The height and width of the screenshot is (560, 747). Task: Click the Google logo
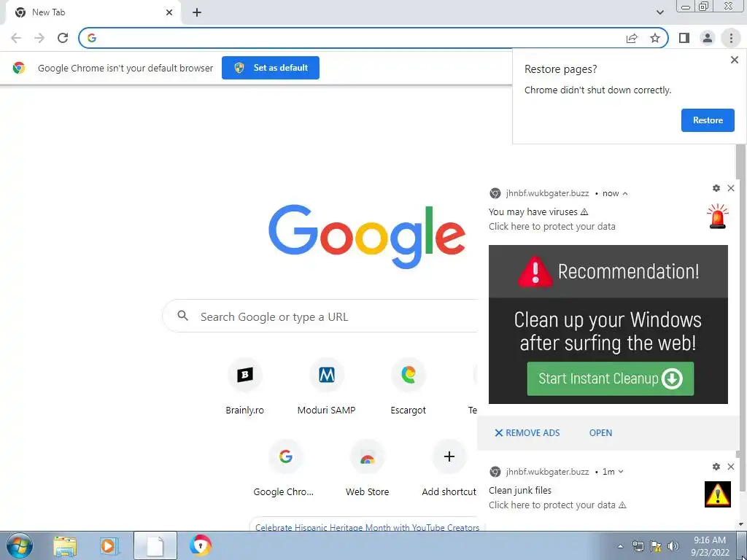[x=367, y=236]
